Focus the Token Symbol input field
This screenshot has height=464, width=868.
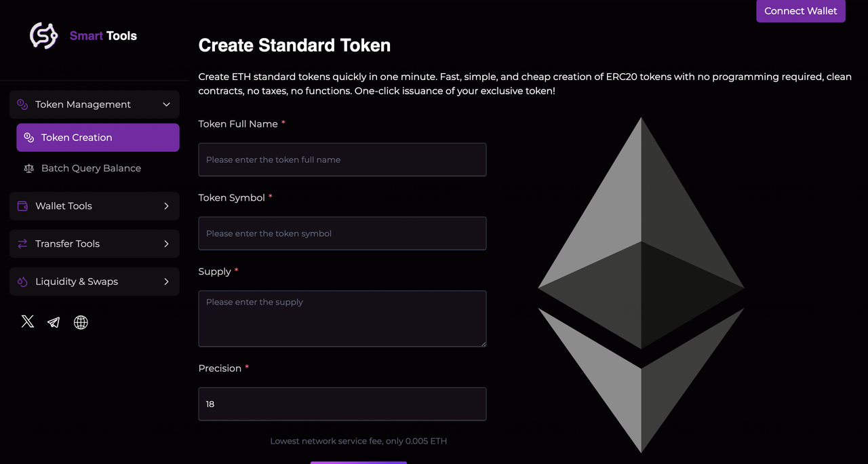342,233
